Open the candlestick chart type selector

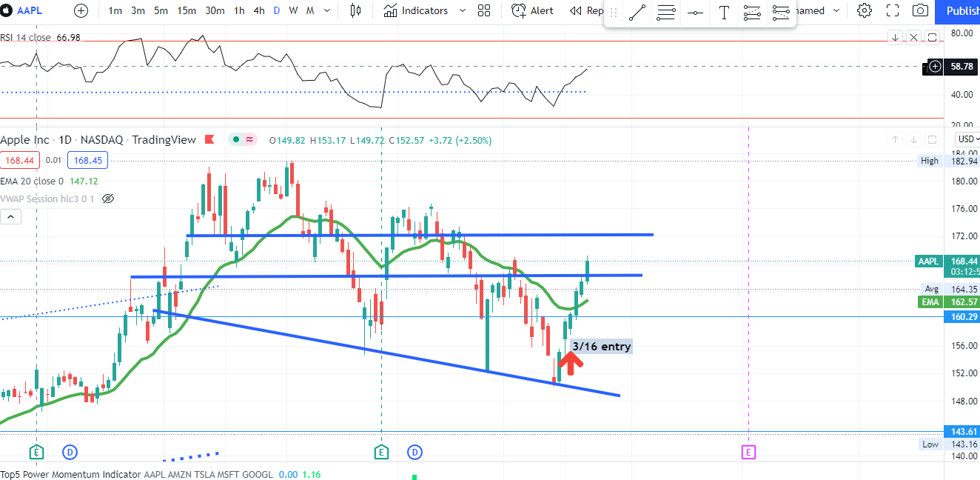pyautogui.click(x=356, y=11)
